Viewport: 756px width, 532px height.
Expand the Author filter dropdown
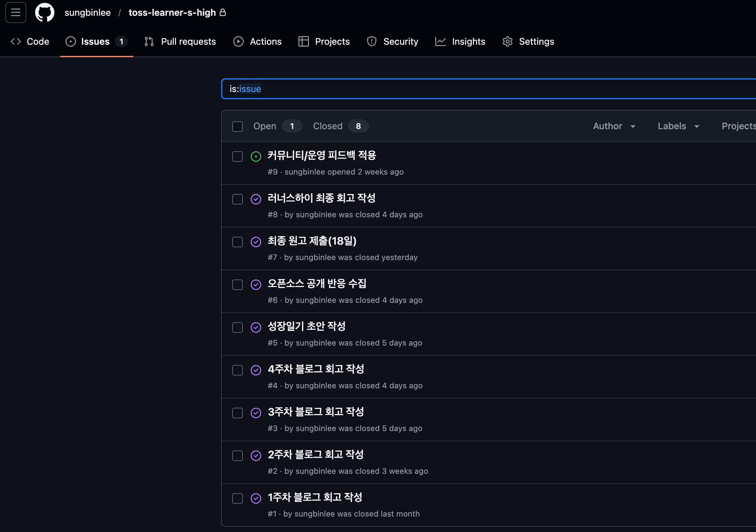(x=614, y=126)
